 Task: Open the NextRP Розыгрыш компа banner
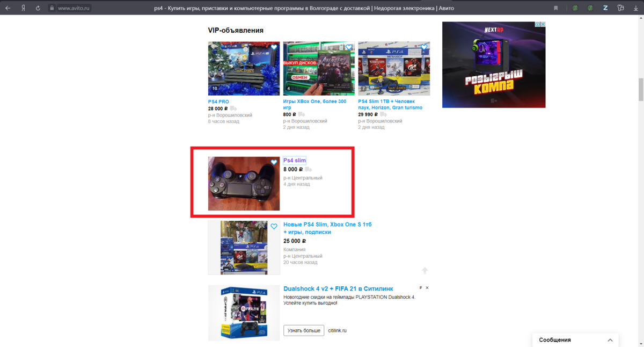click(494, 64)
